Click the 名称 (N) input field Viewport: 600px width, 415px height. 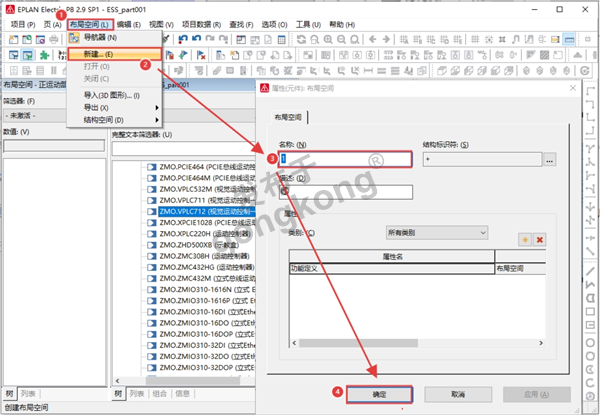[x=345, y=159]
